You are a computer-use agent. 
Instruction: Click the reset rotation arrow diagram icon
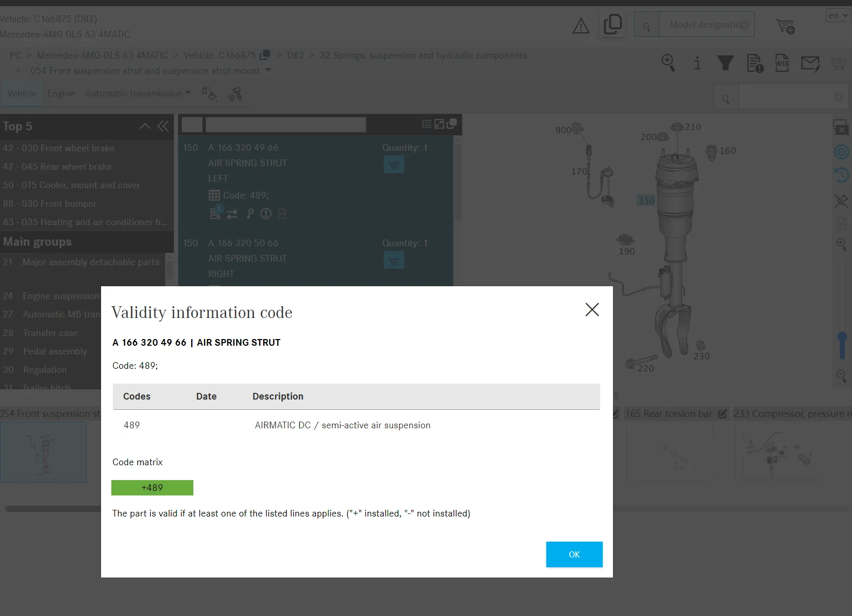[x=841, y=175]
